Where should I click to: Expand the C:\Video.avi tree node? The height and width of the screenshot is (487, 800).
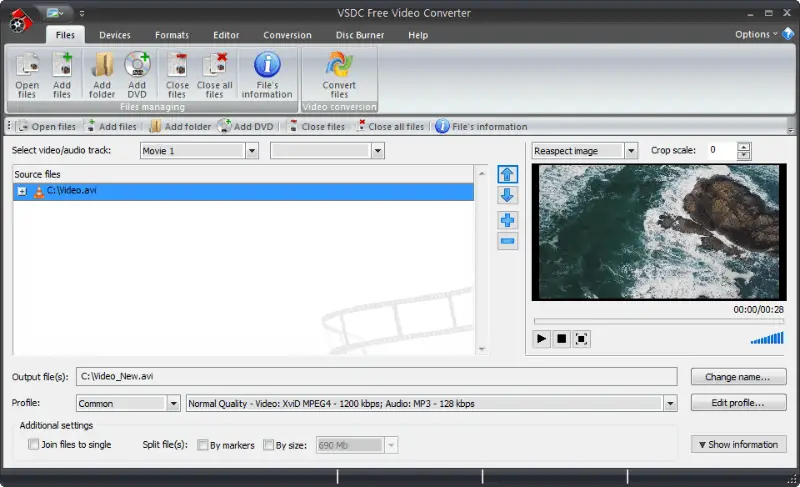click(22, 191)
